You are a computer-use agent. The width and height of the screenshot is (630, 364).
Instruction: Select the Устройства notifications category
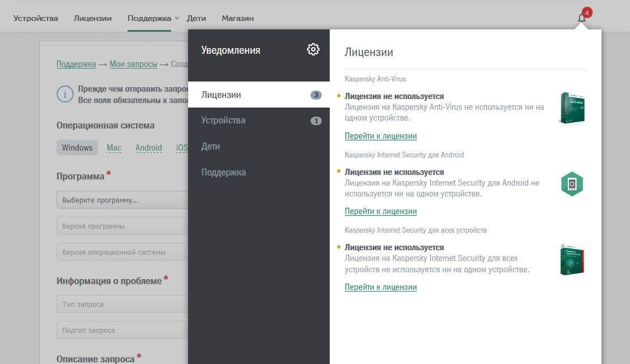click(259, 121)
